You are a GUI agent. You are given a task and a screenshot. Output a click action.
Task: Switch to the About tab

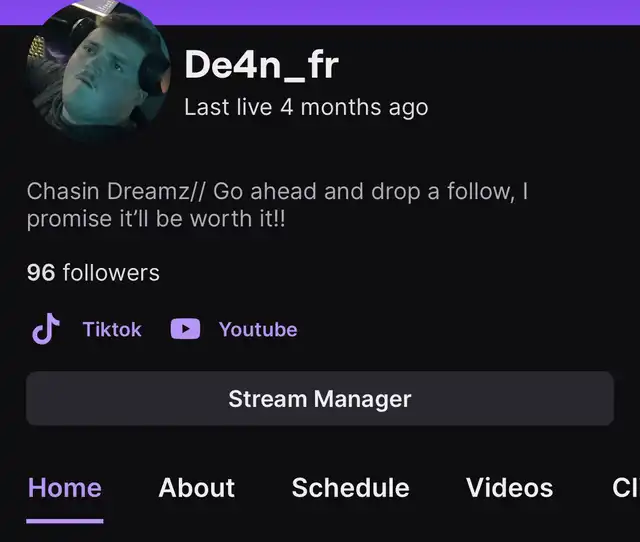pyautogui.click(x=197, y=488)
